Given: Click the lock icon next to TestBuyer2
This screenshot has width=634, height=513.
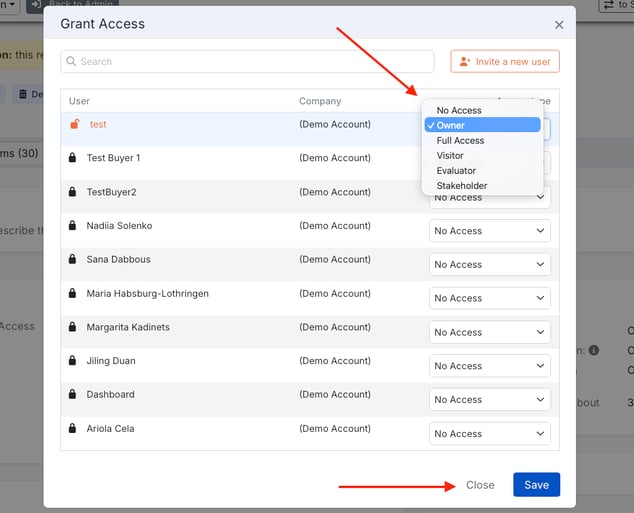Looking at the screenshot, I should 72,192.
